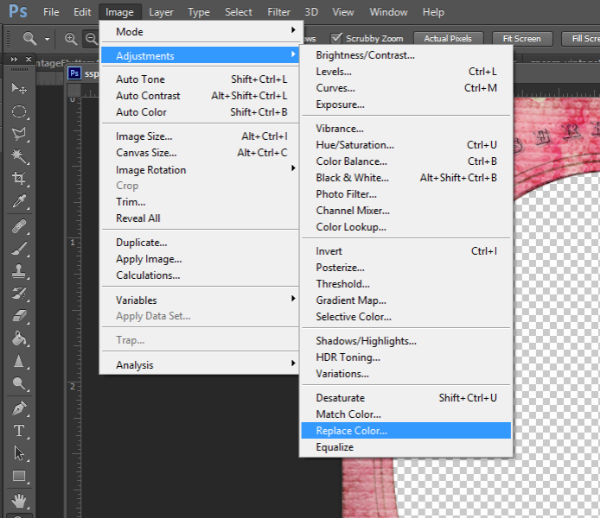Choose Invert command
Screen dimensions: 600x518
coord(406,251)
